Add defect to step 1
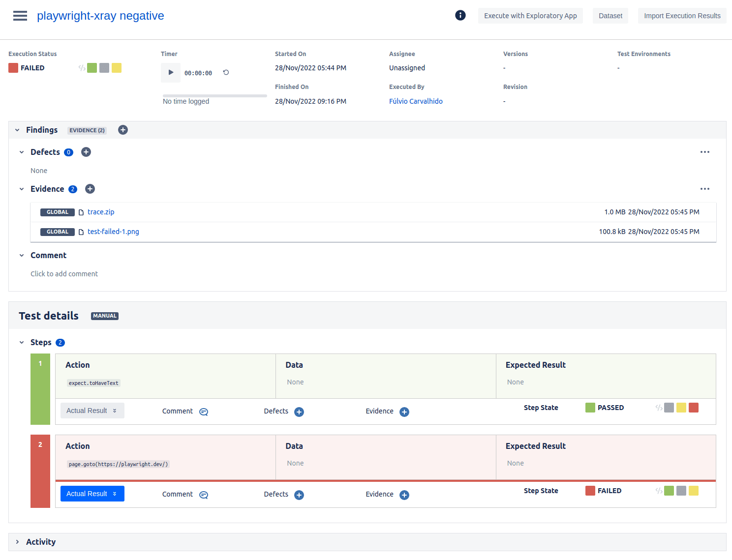The image size is (732, 560). coord(299,412)
